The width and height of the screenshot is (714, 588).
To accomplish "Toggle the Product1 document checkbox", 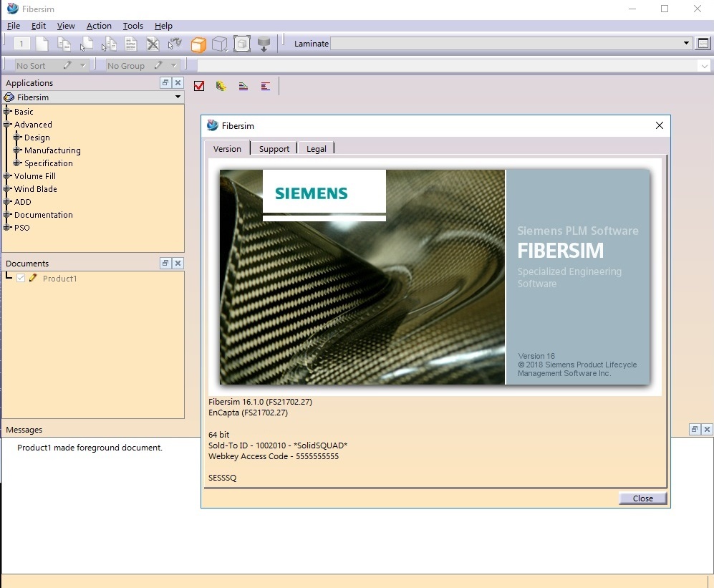I will 21,278.
